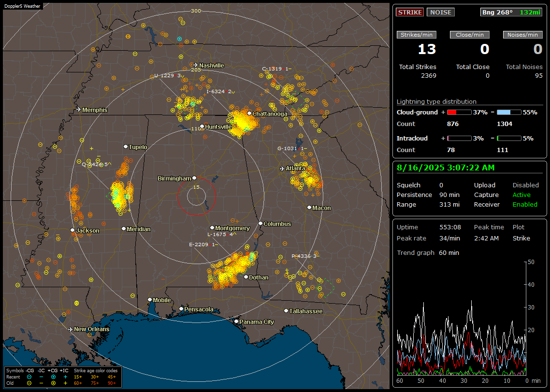550x392 pixels.
Task: Click the Peak time value 2:42 AM
Action: point(486,238)
